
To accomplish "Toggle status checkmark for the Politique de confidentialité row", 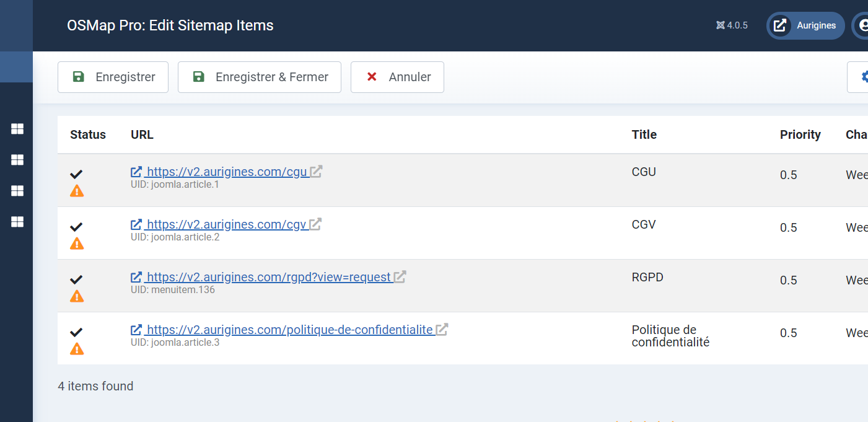I will [77, 332].
